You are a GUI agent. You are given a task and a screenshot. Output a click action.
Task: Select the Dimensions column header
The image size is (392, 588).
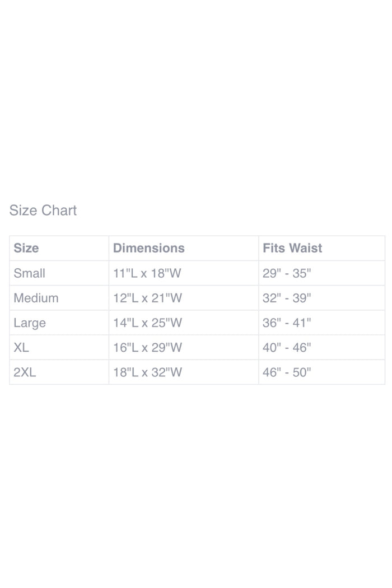184,248
